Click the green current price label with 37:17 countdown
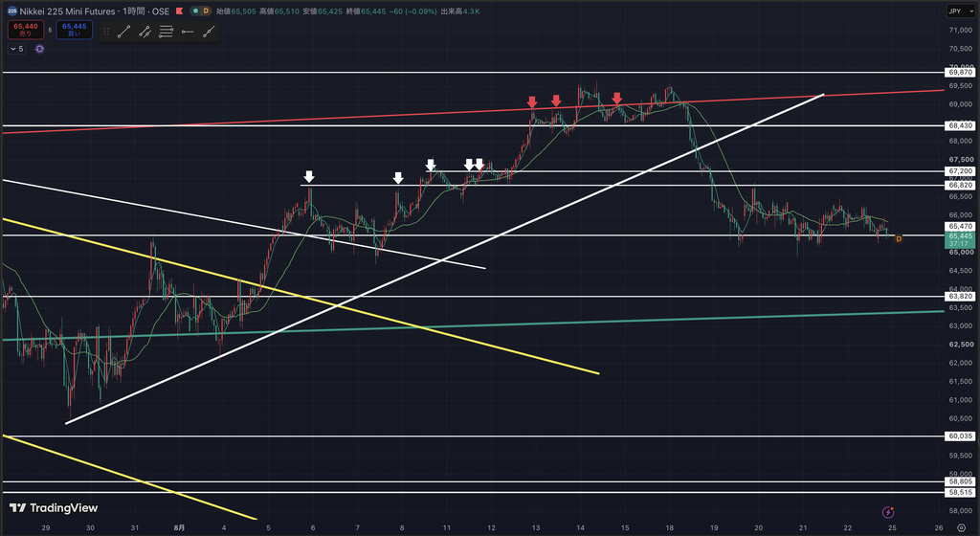Image resolution: width=980 pixels, height=536 pixels. click(x=960, y=240)
